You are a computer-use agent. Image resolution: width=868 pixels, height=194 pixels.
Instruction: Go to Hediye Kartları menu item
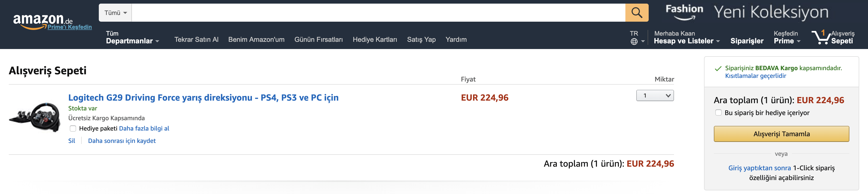tap(374, 40)
